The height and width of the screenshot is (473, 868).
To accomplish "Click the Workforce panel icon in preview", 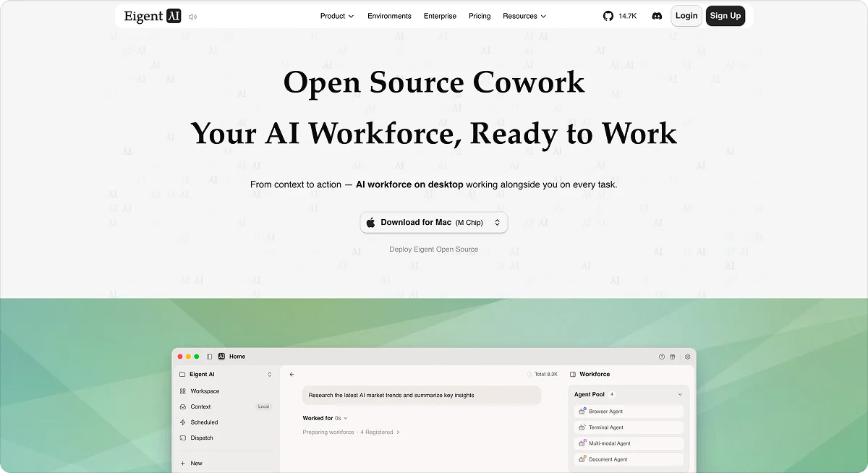I will (x=573, y=375).
